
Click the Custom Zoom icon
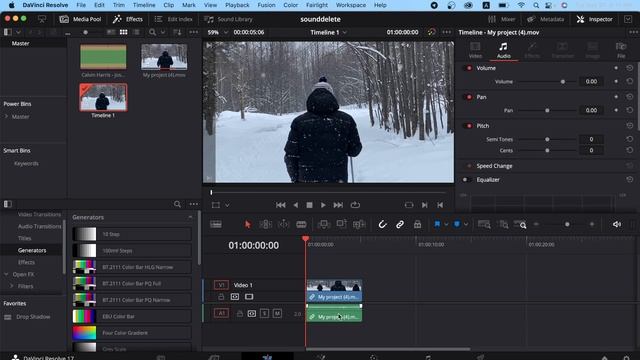point(520,224)
